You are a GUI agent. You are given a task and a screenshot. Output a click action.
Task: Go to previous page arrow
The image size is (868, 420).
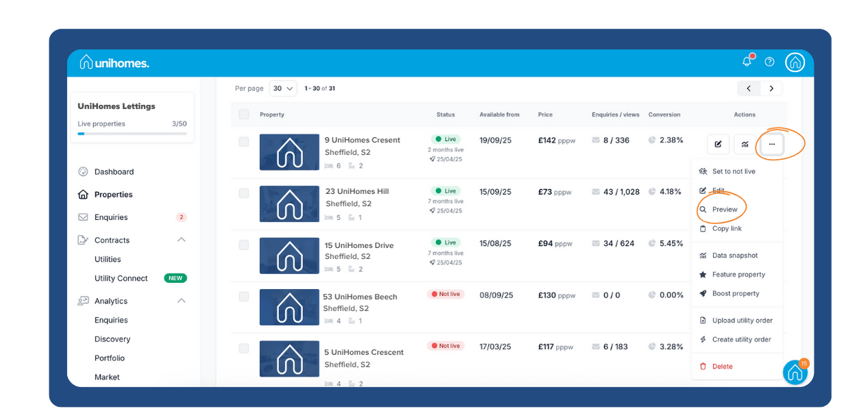749,88
